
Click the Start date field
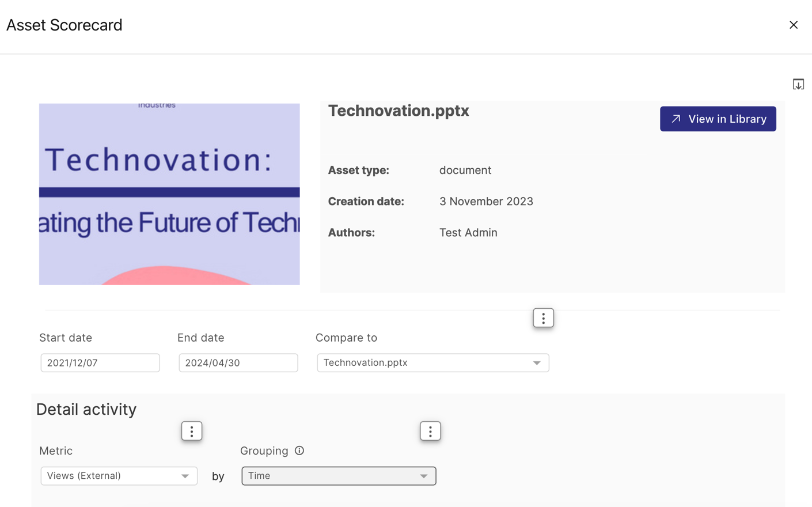coord(100,363)
